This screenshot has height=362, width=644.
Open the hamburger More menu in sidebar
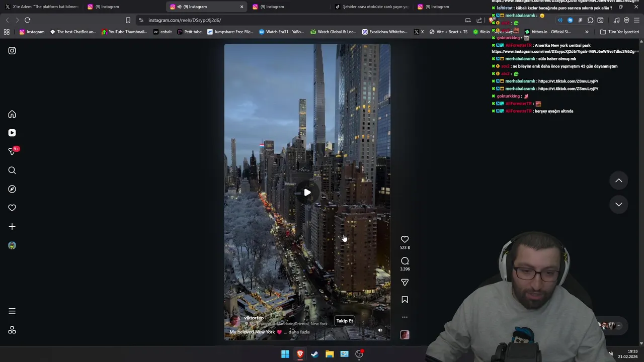(x=12, y=311)
